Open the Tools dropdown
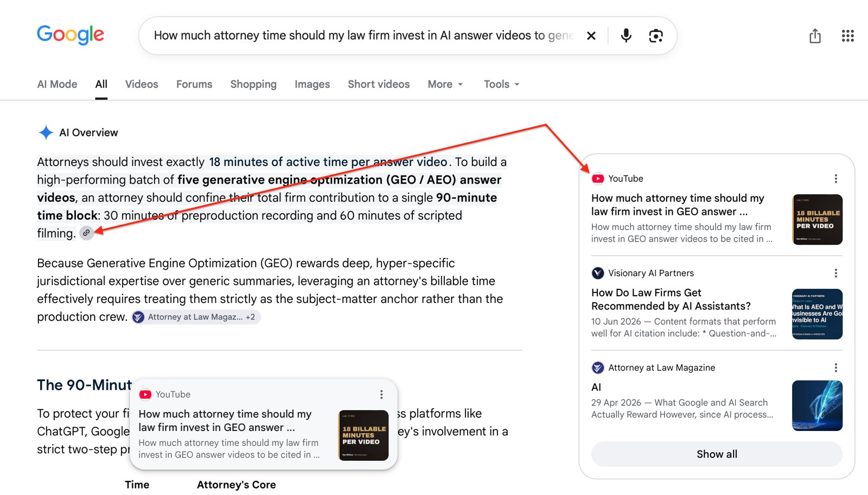This screenshot has width=868, height=495. tap(502, 84)
